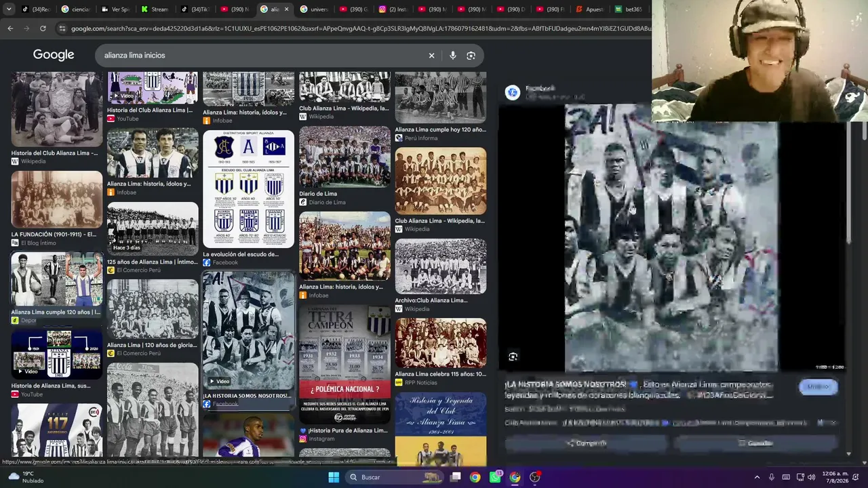The width and height of the screenshot is (868, 488).
Task: Open the 'Hace 3 días' El Comercio image
Action: (x=153, y=228)
